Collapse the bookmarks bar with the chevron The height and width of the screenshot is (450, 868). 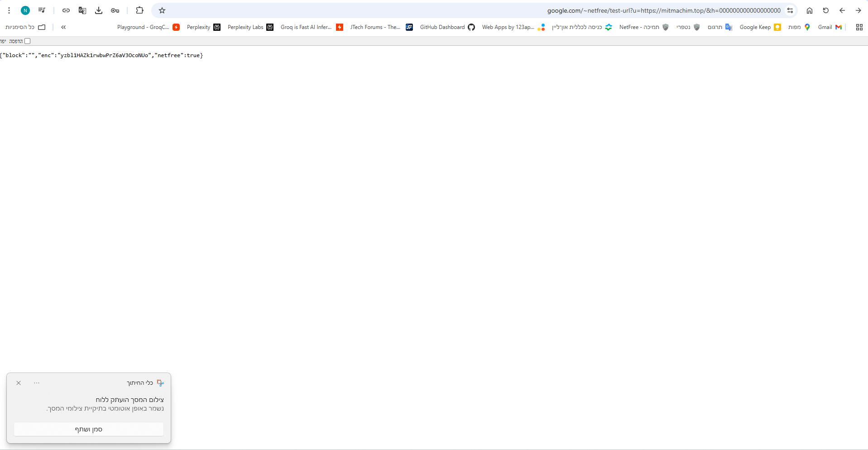63,27
